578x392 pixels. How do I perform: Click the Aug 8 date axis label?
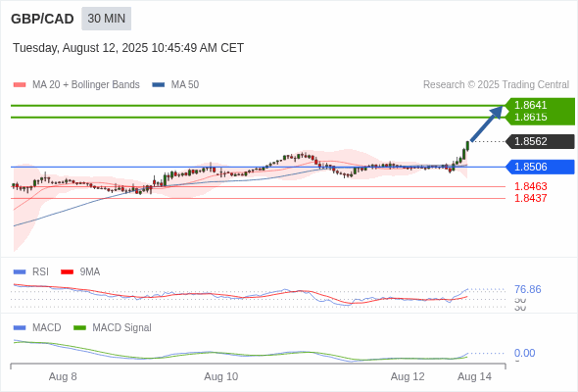click(63, 376)
